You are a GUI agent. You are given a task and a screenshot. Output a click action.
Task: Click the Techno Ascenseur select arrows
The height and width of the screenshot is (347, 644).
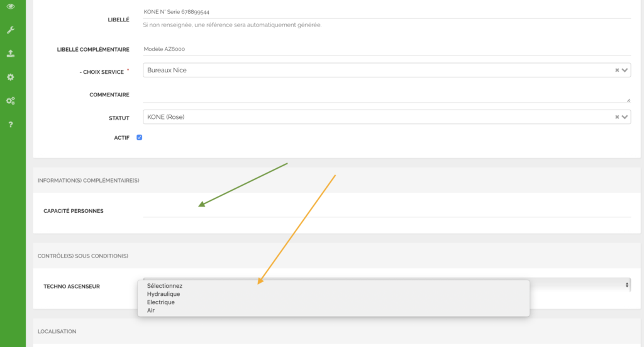[626, 285]
